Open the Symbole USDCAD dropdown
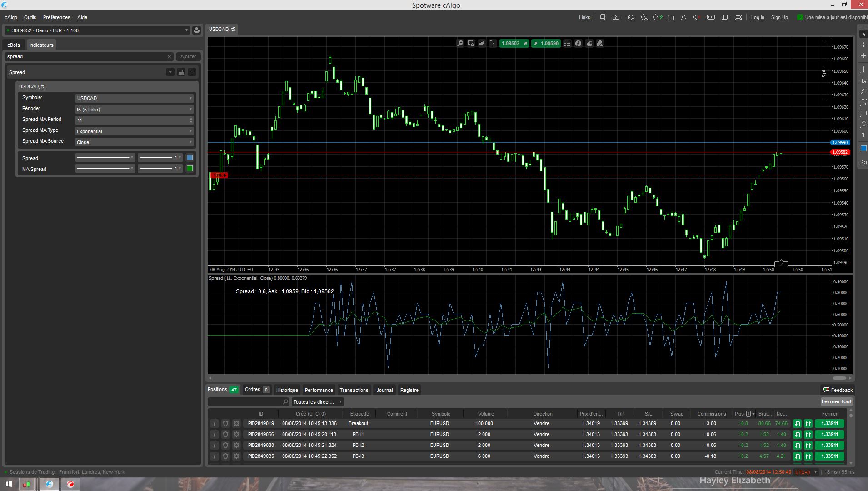This screenshot has height=491, width=868. coord(134,98)
